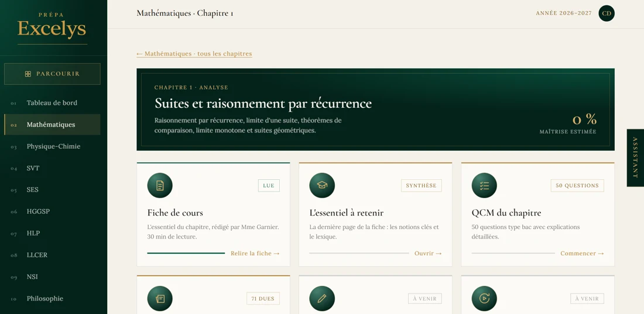Viewport: 644px width, 314px height.
Task: Click the 0 % maîtrise estimée value
Action: (584, 119)
